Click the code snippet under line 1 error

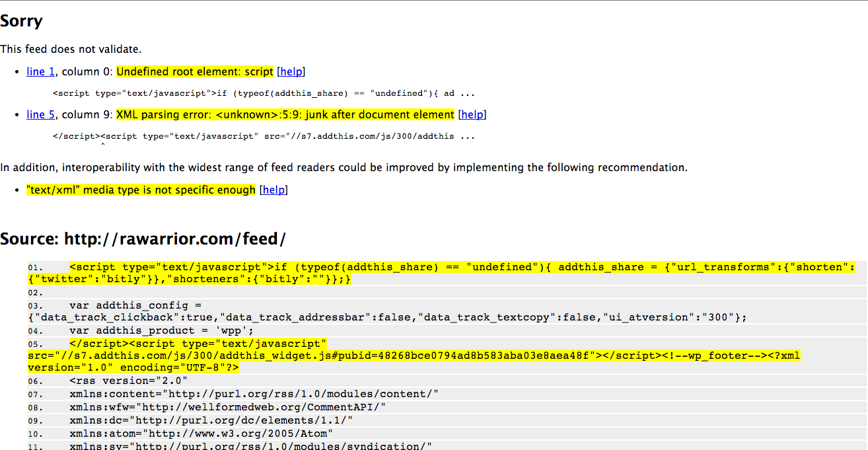[264, 93]
